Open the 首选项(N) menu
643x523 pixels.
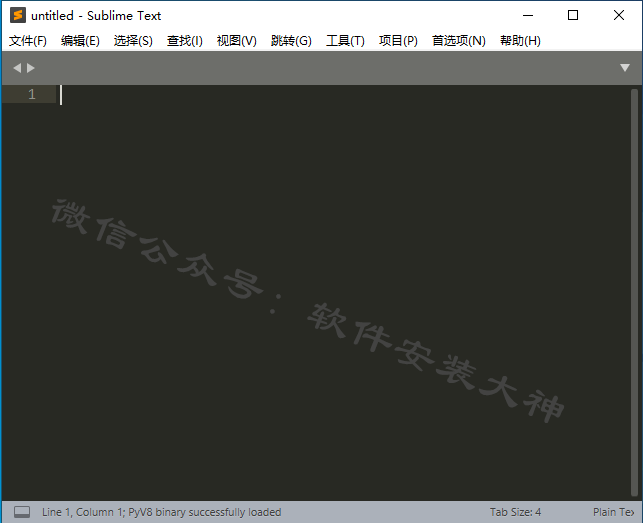pyautogui.click(x=458, y=41)
